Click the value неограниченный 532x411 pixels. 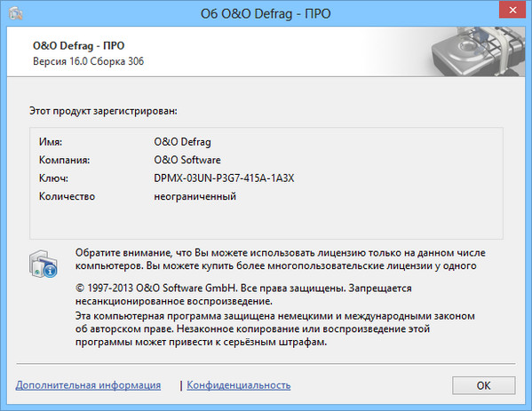[x=195, y=196]
